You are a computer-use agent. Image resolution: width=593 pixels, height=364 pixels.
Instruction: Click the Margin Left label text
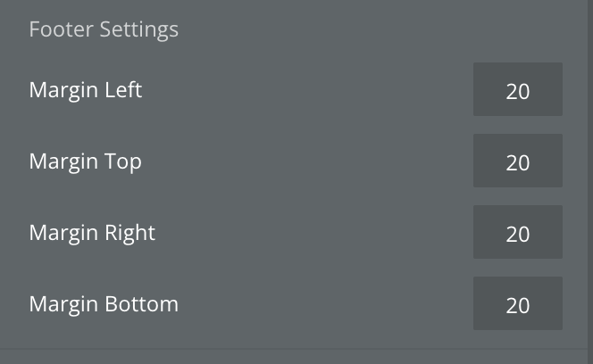[86, 90]
